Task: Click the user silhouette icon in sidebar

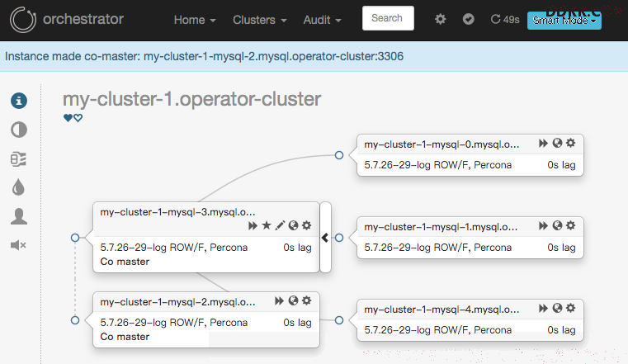Action: pos(19,216)
